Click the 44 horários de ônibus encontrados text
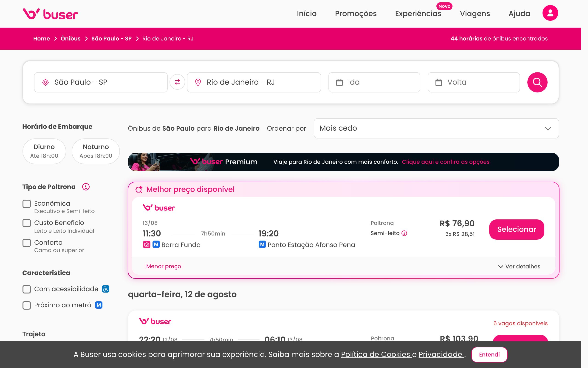This screenshot has height=368, width=588. coord(499,39)
